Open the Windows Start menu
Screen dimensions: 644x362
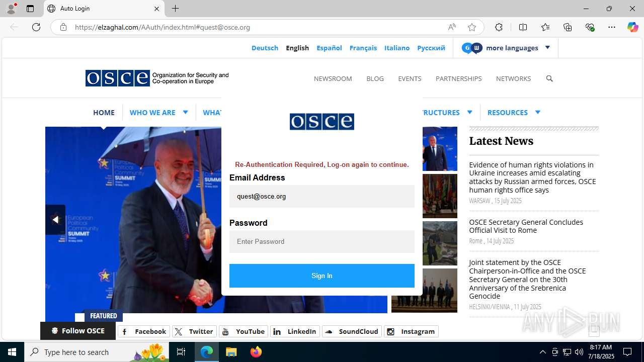12,352
